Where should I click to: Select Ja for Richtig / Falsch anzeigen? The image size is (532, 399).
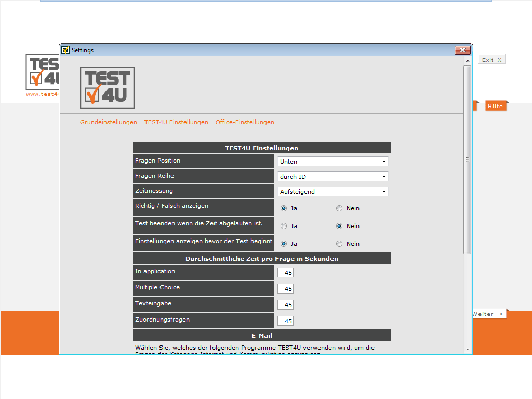284,208
